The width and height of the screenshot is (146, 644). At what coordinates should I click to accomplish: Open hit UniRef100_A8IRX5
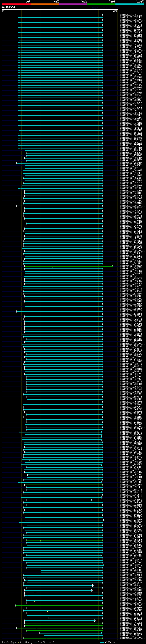131,15
